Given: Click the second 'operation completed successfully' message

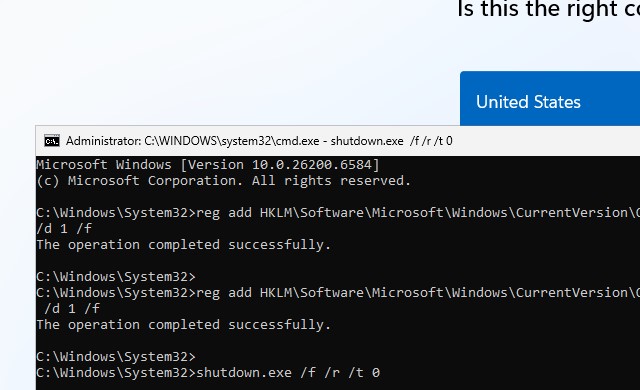Looking at the screenshot, I should click(183, 325).
